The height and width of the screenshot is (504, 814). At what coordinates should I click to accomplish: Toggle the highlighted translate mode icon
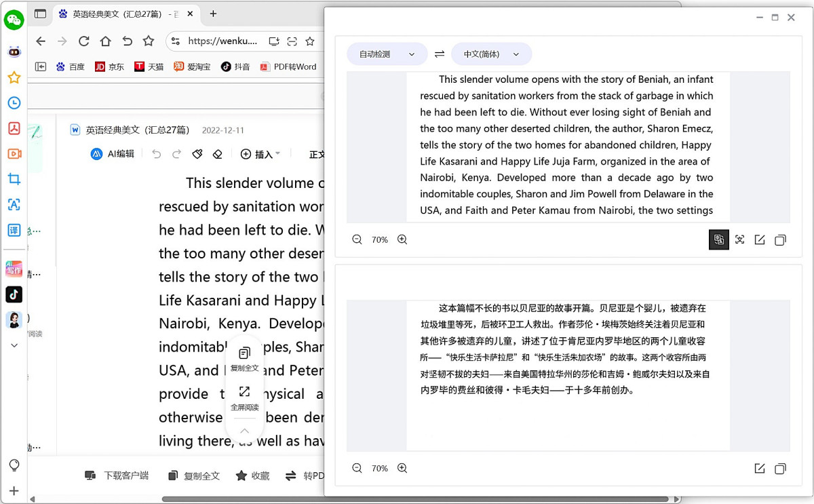(719, 239)
